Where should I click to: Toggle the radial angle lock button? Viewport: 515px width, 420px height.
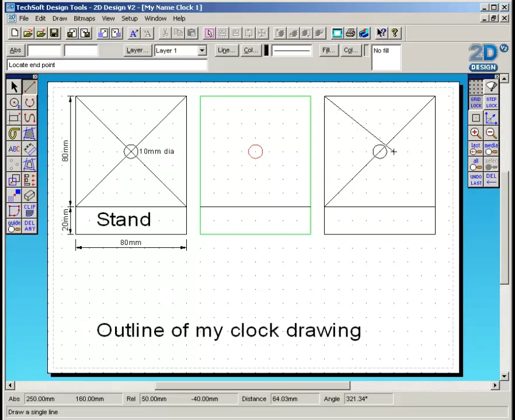tap(491, 87)
